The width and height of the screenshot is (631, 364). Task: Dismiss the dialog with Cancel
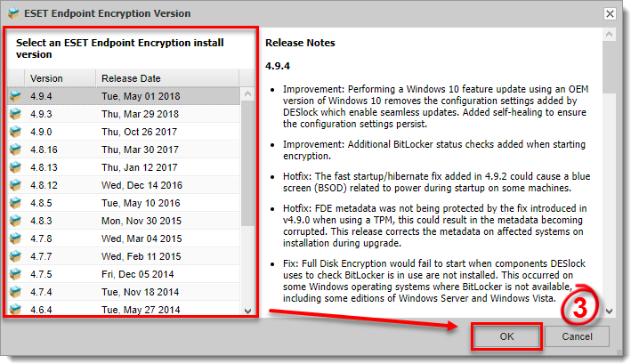coord(577,336)
